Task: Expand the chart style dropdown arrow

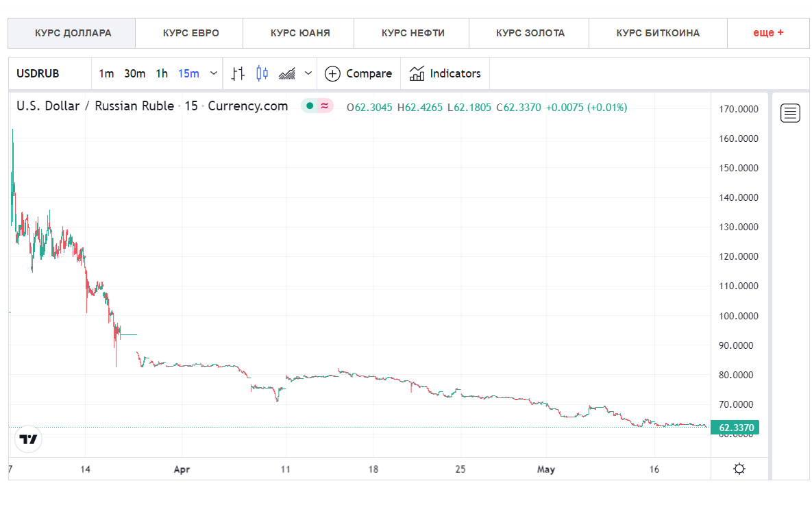Action: 308,73
